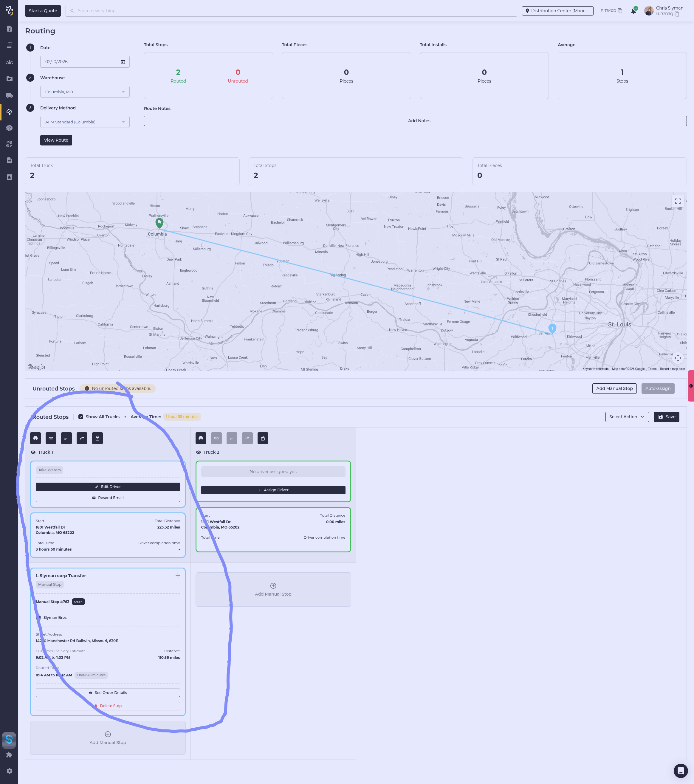
Task: Toggle Truck 2 visibility eye
Action: 198,452
